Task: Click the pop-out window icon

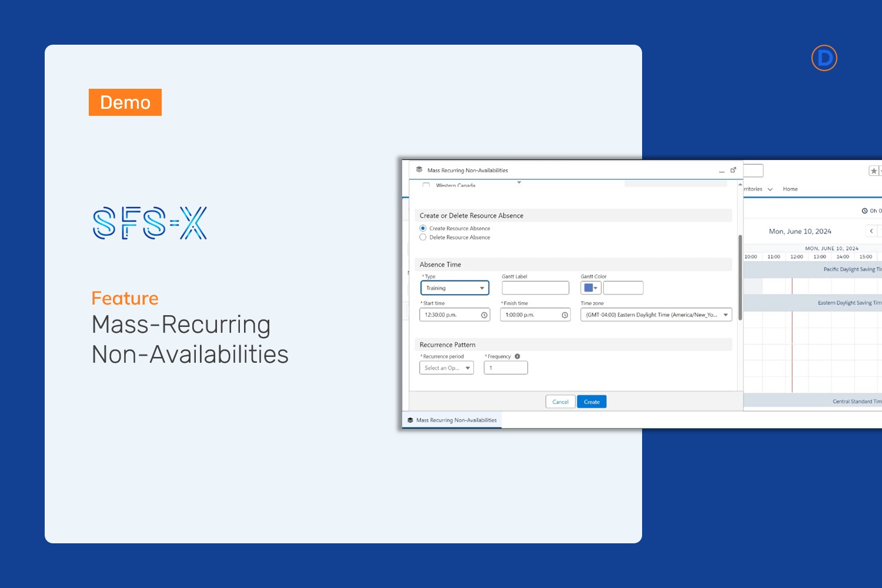Action: point(733,170)
